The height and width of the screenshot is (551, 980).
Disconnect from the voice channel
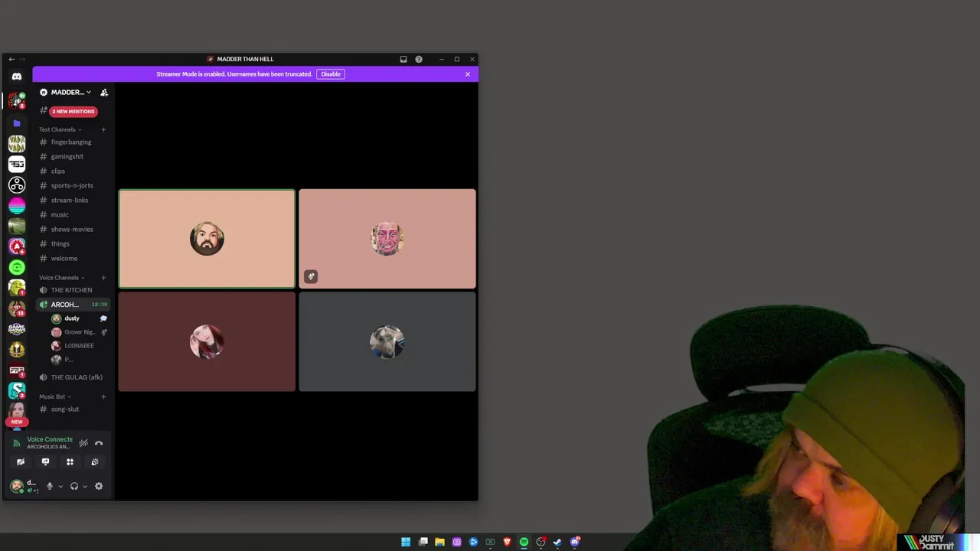tap(99, 443)
